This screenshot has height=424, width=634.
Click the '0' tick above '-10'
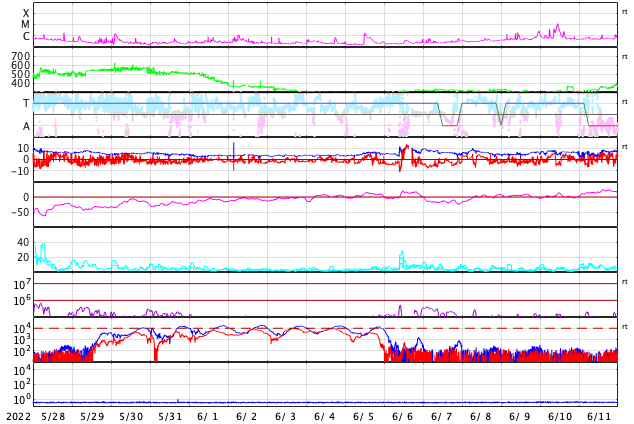26,159
